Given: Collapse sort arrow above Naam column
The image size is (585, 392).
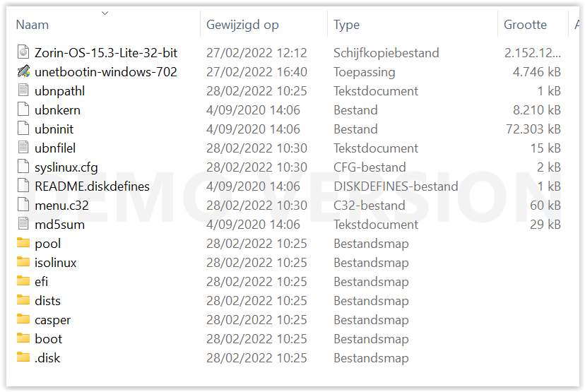Looking at the screenshot, I should pyautogui.click(x=105, y=13).
